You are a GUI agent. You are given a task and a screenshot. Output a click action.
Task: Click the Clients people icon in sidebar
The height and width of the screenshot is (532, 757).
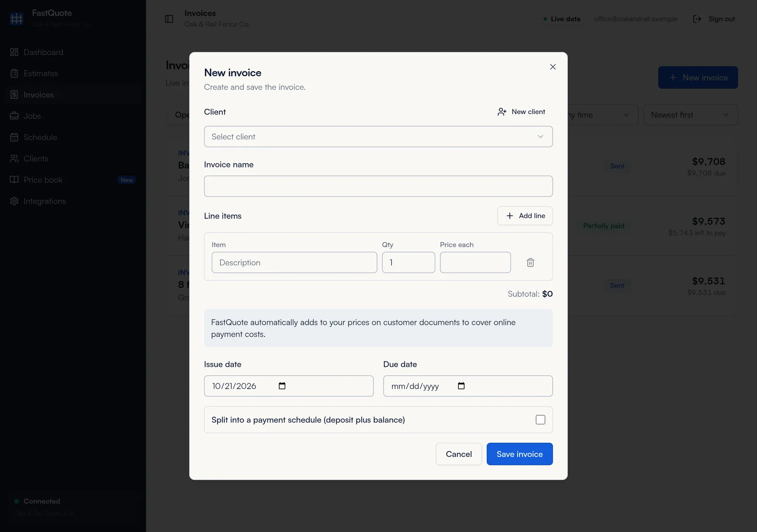[x=14, y=158]
